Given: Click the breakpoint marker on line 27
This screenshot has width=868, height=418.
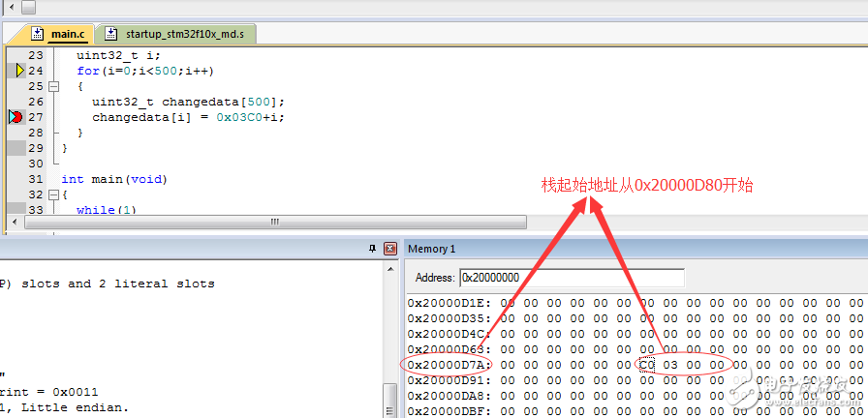Looking at the screenshot, I should pyautogui.click(x=16, y=117).
